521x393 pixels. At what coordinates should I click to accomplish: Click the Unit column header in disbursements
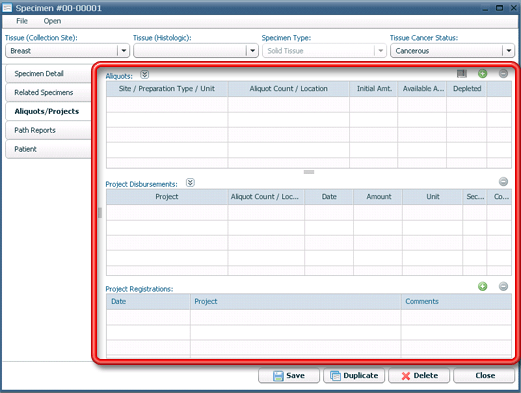pyautogui.click(x=432, y=197)
